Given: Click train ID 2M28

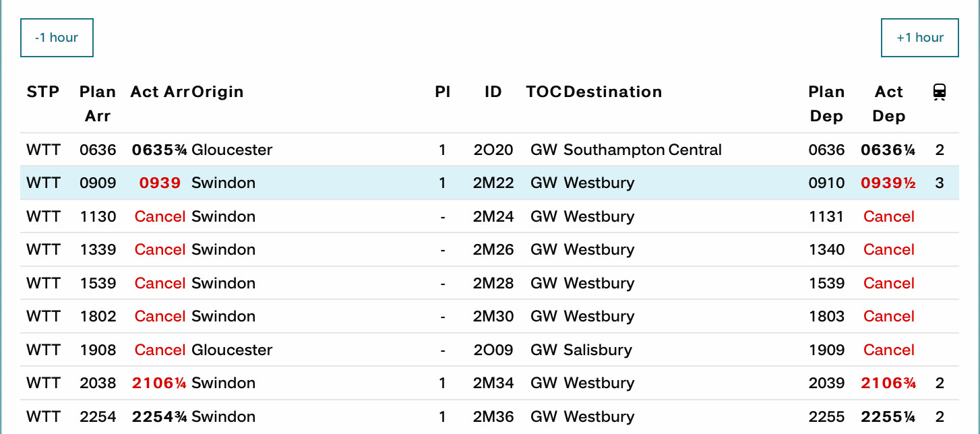Looking at the screenshot, I should [493, 283].
